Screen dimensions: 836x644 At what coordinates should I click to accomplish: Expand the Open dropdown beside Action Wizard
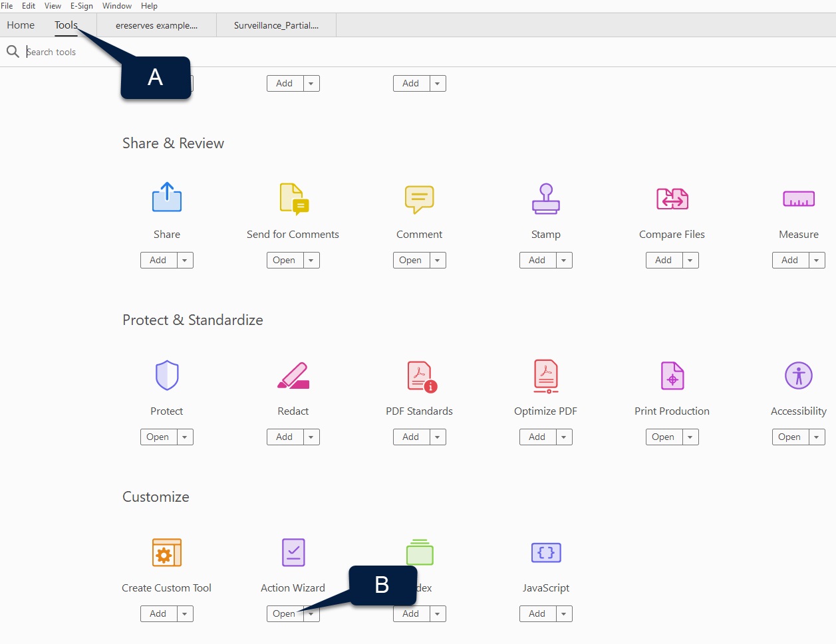coord(311,613)
